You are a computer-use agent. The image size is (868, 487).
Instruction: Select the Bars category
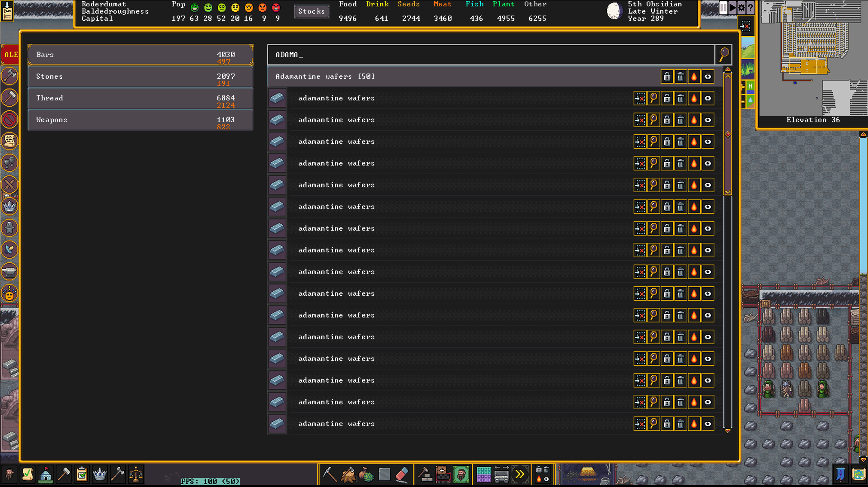pos(141,55)
